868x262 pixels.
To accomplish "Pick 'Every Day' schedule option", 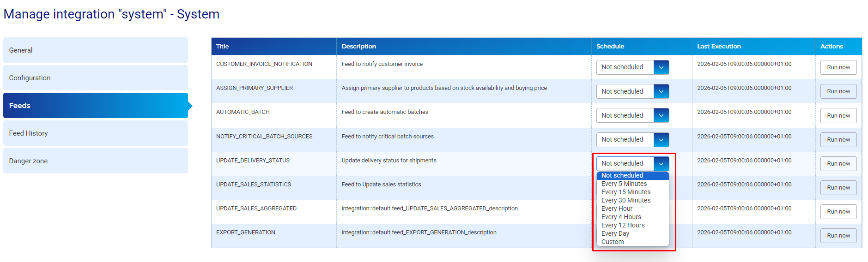I will click(x=615, y=233).
